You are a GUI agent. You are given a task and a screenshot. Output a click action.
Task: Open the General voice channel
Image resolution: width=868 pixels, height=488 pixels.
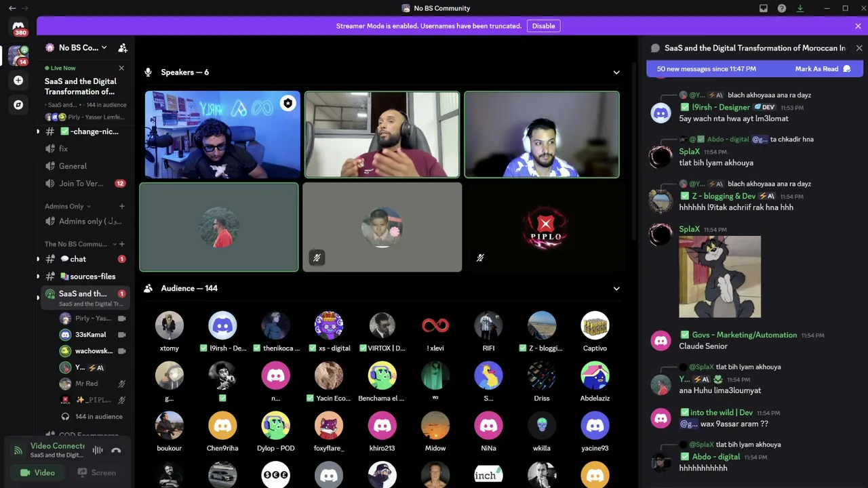85,166
